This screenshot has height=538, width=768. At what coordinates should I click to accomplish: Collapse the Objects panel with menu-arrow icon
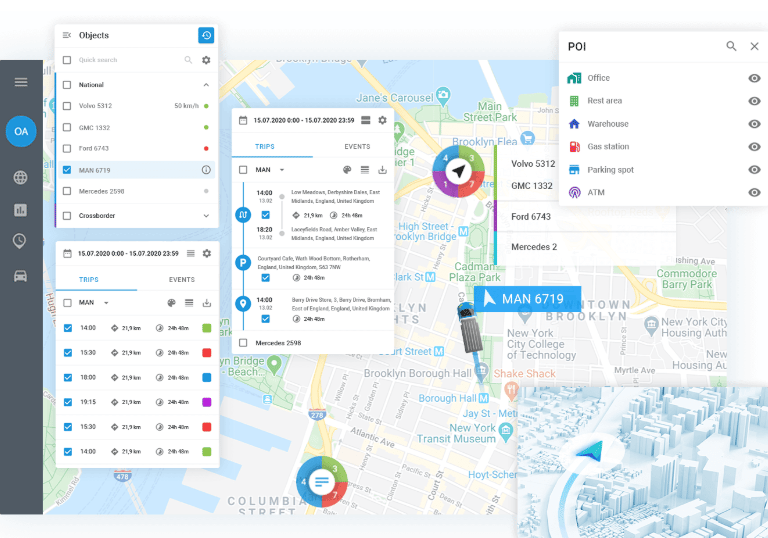click(x=67, y=35)
